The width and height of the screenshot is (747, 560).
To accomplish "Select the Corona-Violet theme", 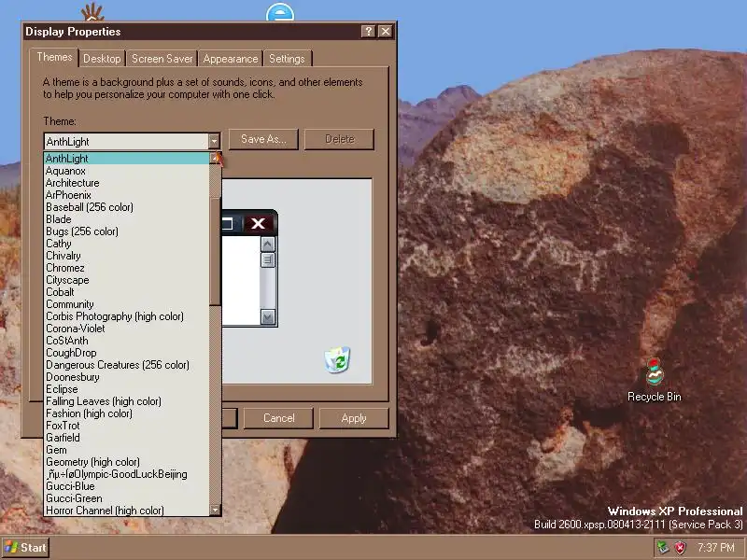I will pos(127,329).
